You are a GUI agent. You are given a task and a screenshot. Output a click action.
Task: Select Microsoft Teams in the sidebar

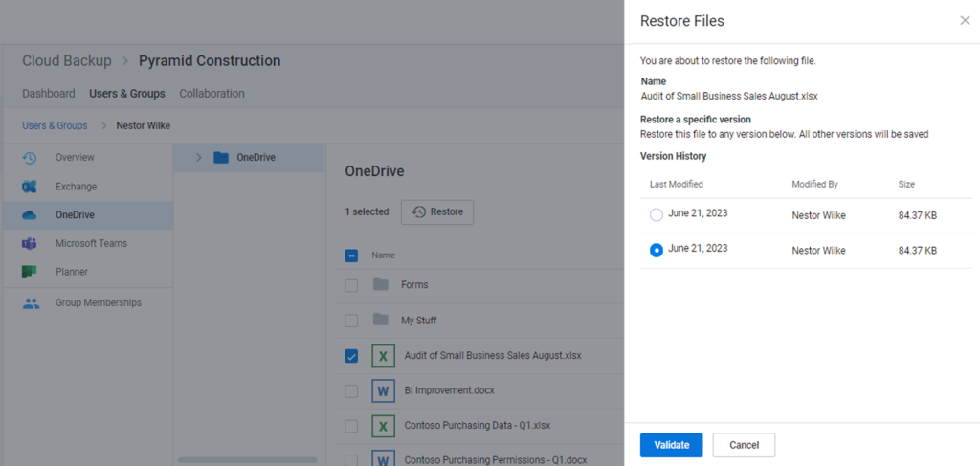pos(88,243)
